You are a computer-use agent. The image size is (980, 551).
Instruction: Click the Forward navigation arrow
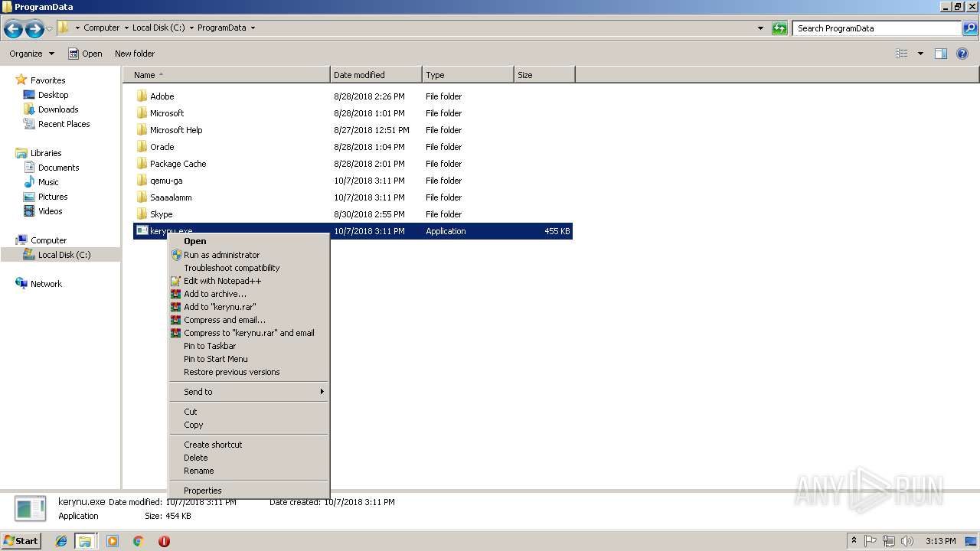(34, 29)
